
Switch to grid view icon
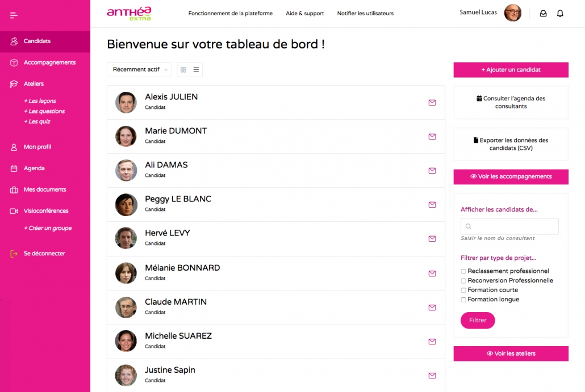coord(183,70)
